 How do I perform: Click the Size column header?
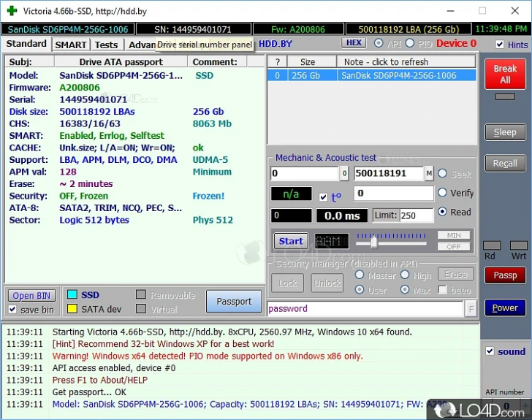pyautogui.click(x=312, y=62)
